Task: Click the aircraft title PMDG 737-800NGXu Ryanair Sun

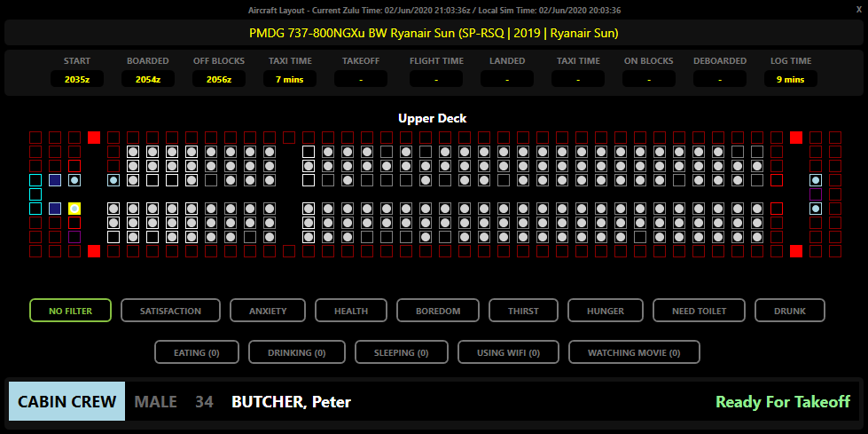Action: (434, 33)
